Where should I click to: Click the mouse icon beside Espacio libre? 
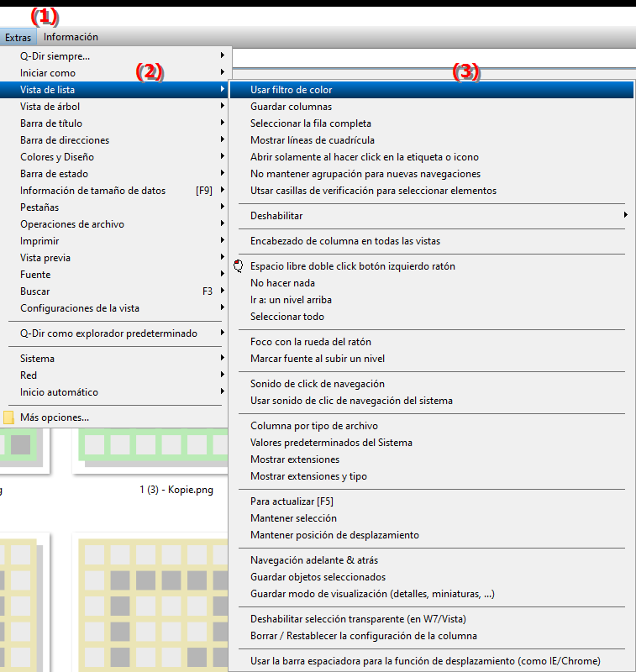pos(239,266)
